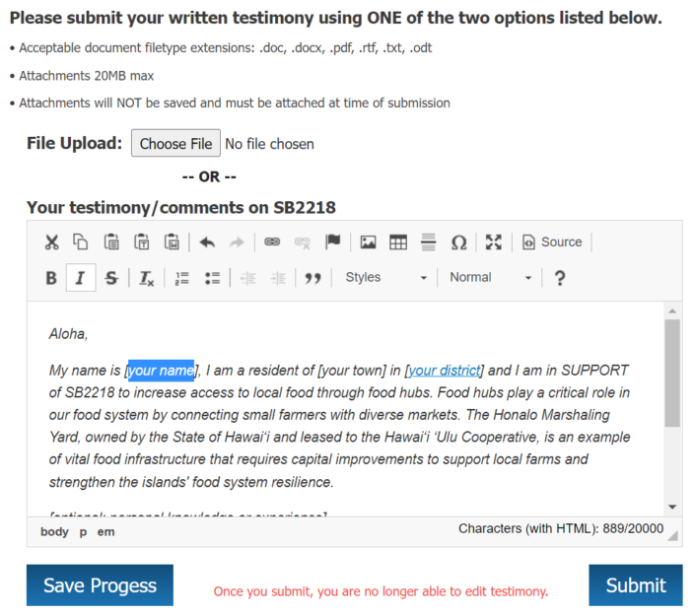Select the 'body' element path item
The width and height of the screenshot is (695, 616).
tap(54, 532)
